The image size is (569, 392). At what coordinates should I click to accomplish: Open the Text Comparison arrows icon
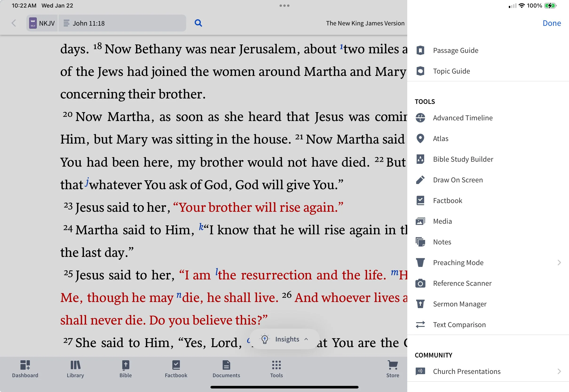coord(420,325)
